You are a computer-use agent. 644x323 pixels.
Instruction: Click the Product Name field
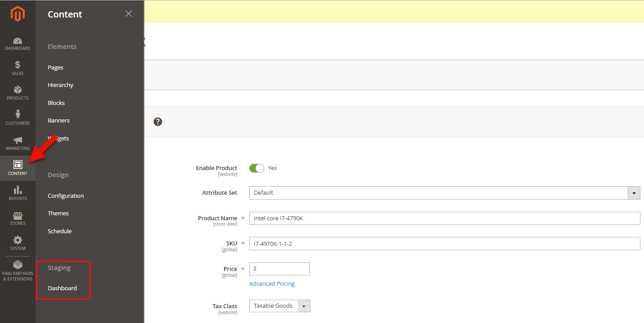click(445, 218)
